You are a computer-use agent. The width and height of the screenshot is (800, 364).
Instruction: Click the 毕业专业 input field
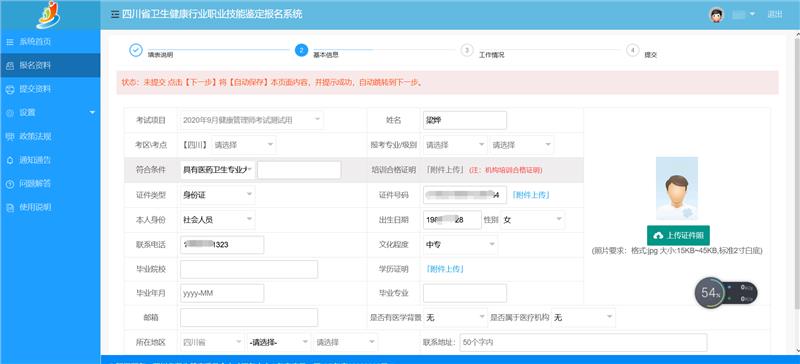pos(465,293)
